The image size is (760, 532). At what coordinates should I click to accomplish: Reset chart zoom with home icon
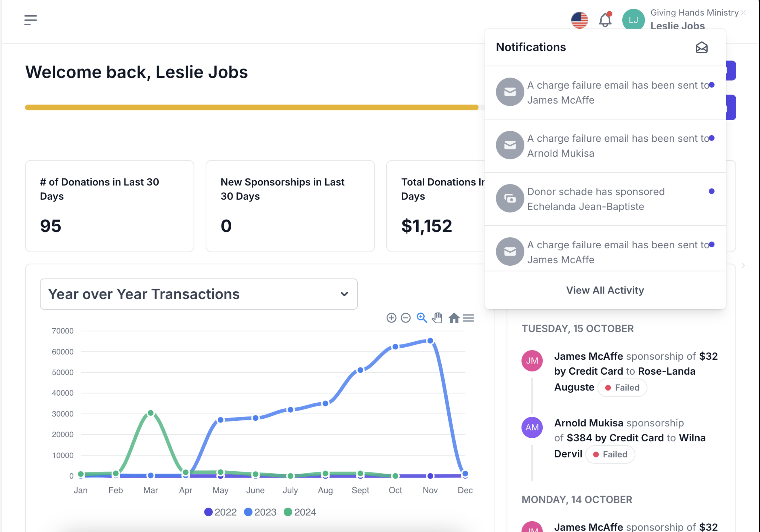(x=454, y=318)
